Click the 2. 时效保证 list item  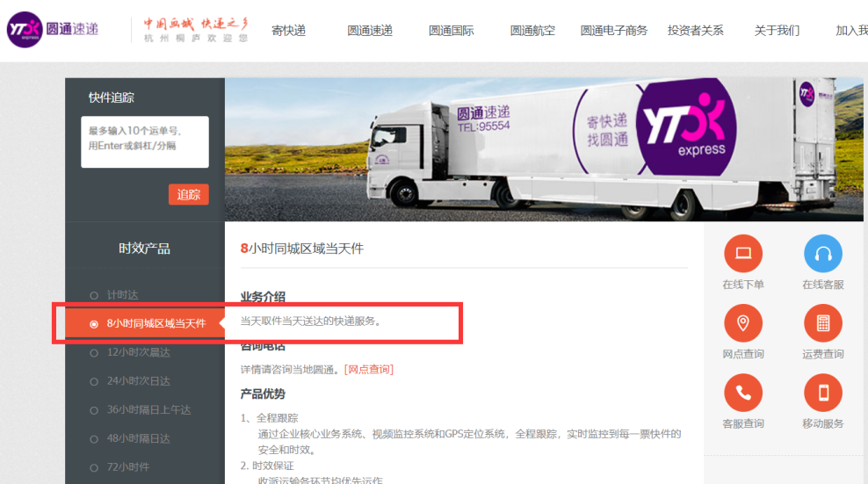coord(267,466)
